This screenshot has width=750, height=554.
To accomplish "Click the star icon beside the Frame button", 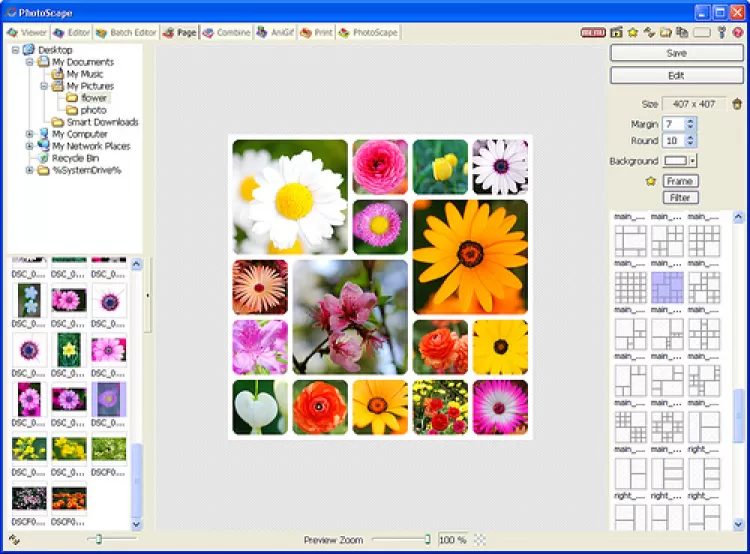I will point(650,181).
